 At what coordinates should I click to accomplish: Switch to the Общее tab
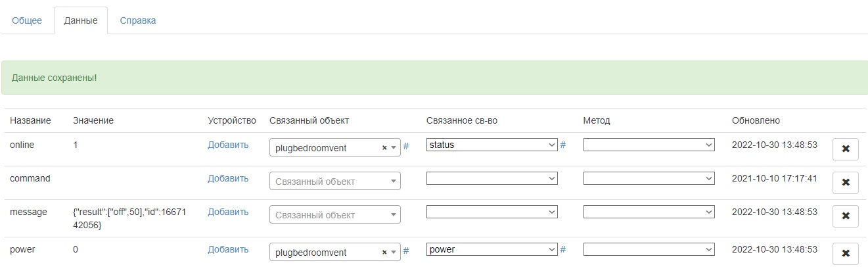pyautogui.click(x=27, y=20)
